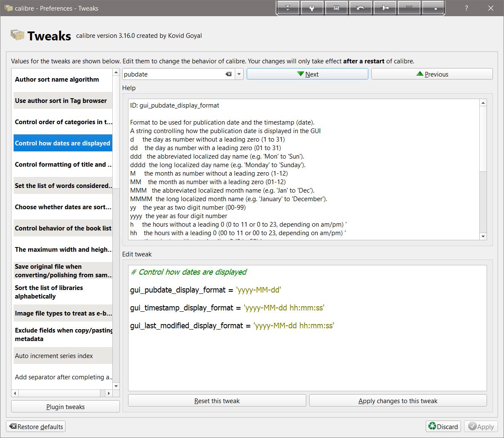The height and width of the screenshot is (438, 504).
Task: Select 'Sort the list of libraries alphabetically' tweak
Action: pyautogui.click(x=63, y=292)
